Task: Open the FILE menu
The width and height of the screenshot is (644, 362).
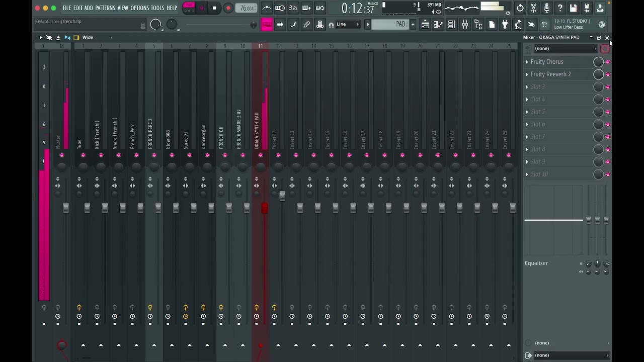Action: coord(67,8)
